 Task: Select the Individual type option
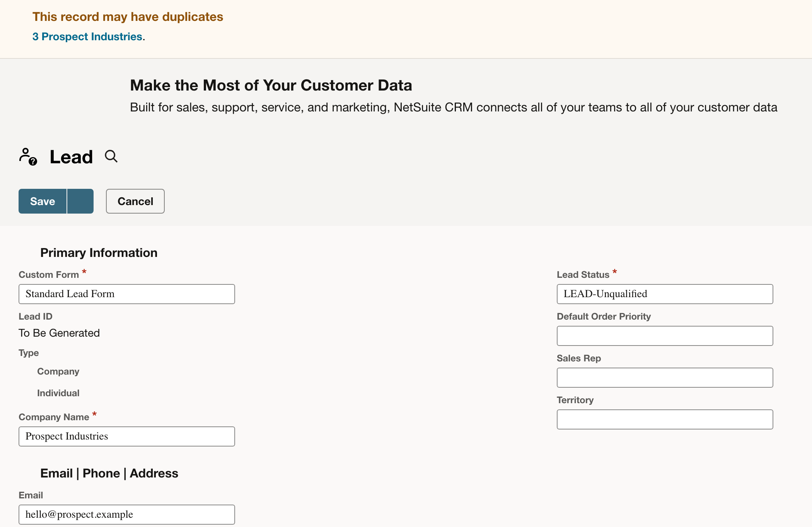[x=58, y=393]
